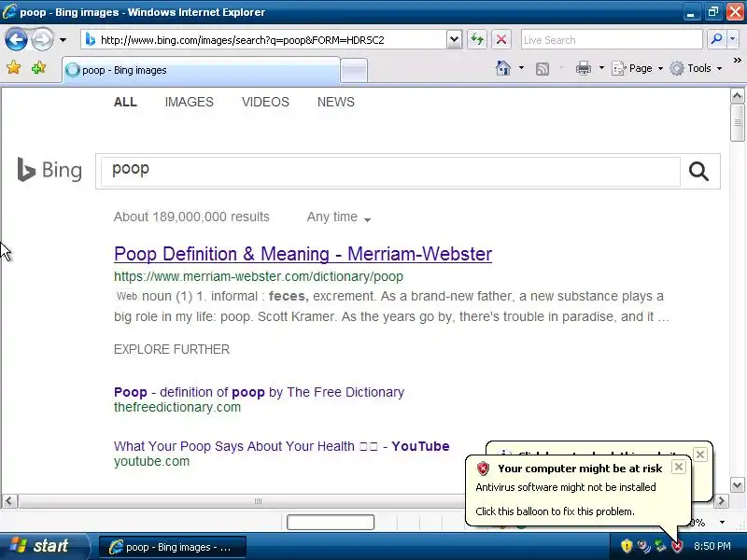The width and height of the screenshot is (747, 560).
Task: Open the 'Any time' filter dropdown
Action: pyautogui.click(x=339, y=217)
